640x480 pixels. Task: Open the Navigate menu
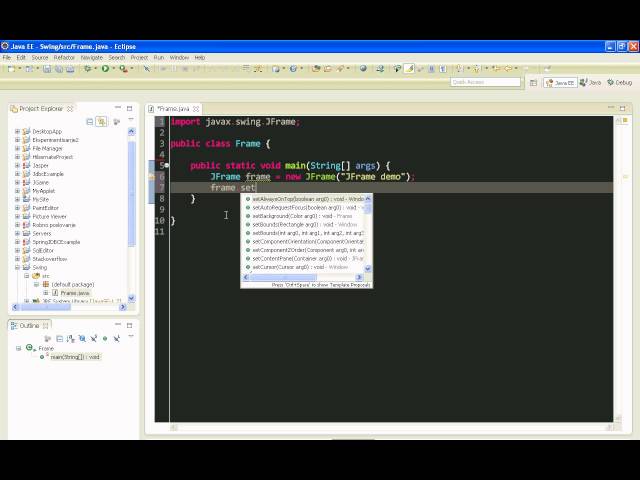click(91, 58)
